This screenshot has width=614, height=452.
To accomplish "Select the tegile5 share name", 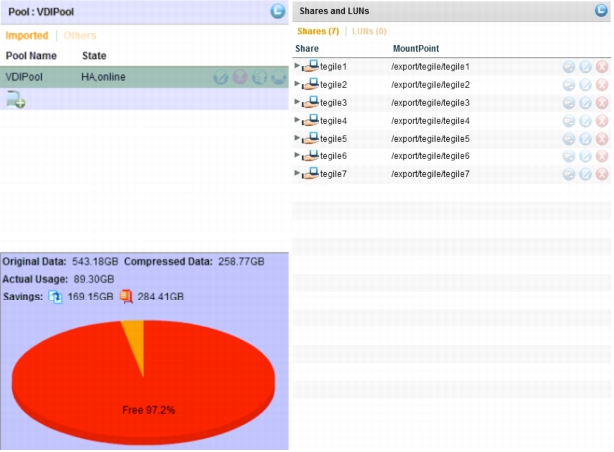I will 334,139.
